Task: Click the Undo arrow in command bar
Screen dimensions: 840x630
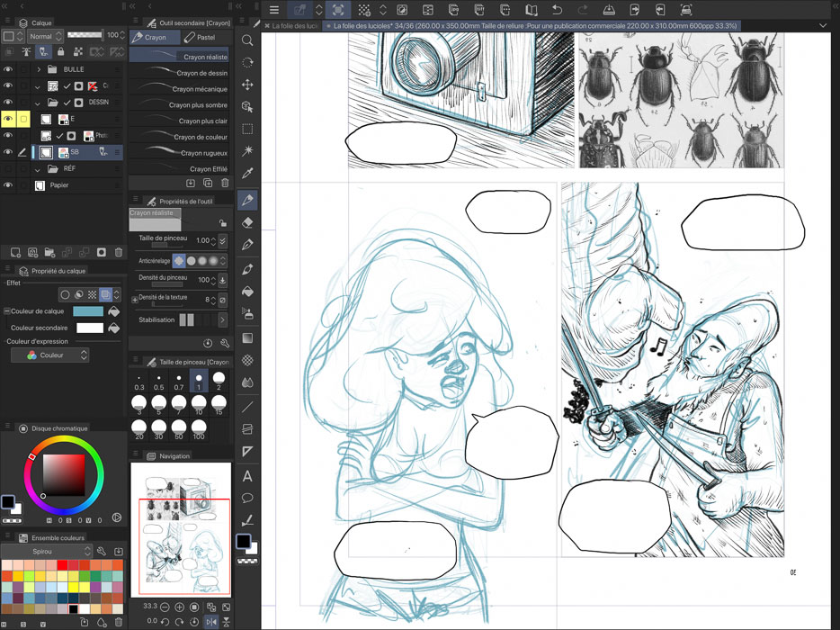Action: point(558,10)
